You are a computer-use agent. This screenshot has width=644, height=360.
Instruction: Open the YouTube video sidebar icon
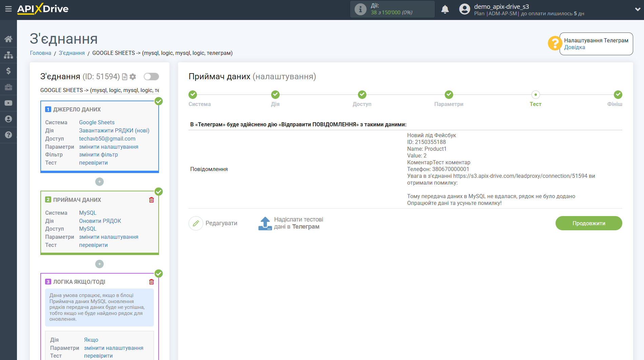coord(8,103)
